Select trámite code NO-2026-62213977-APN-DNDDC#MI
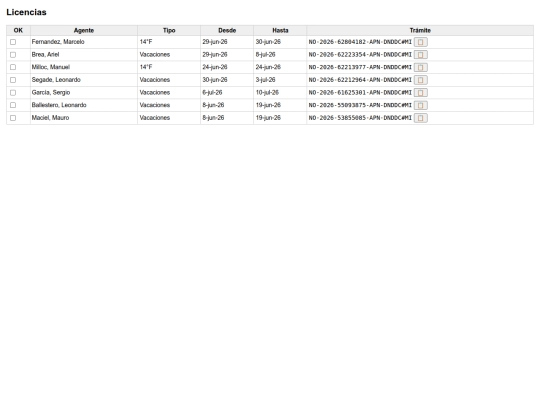This screenshot has width=540, height=405. coord(360,67)
